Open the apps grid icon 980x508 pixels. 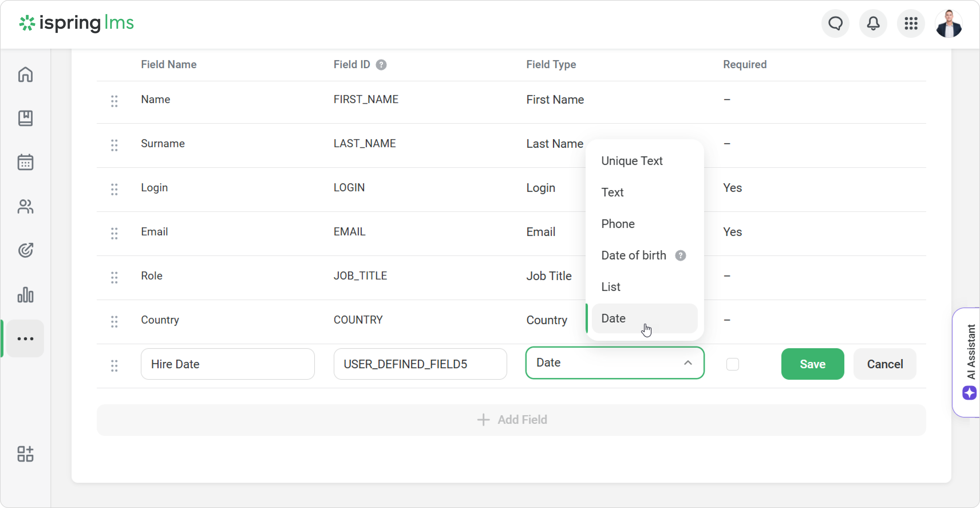(911, 23)
